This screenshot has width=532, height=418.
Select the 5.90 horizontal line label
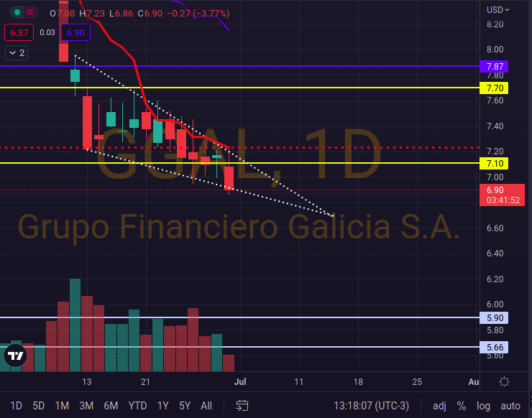[494, 317]
